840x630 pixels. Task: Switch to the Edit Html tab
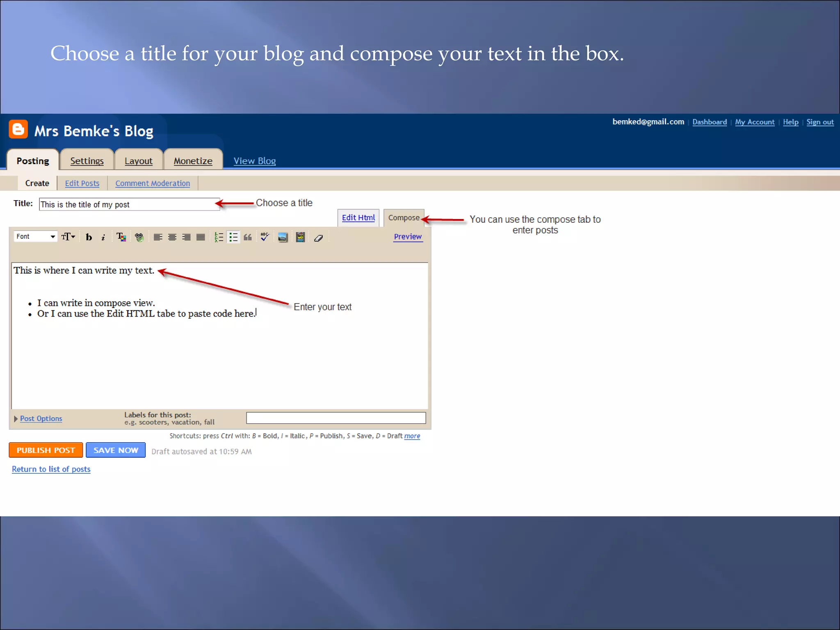[358, 217]
